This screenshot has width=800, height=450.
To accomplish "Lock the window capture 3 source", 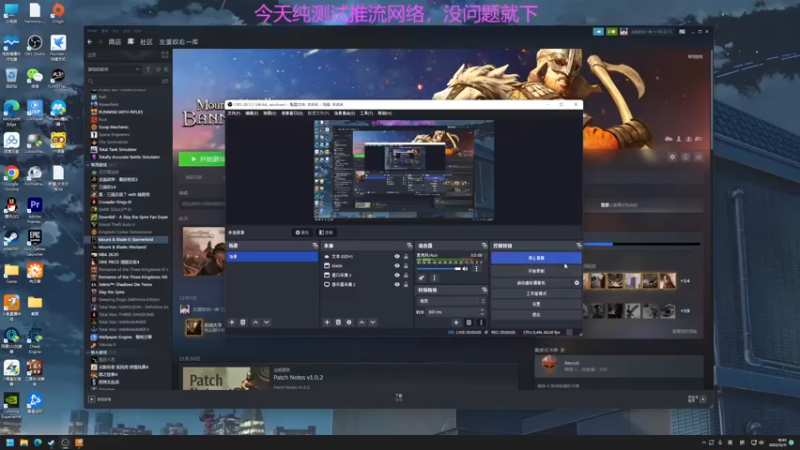I will click(406, 275).
